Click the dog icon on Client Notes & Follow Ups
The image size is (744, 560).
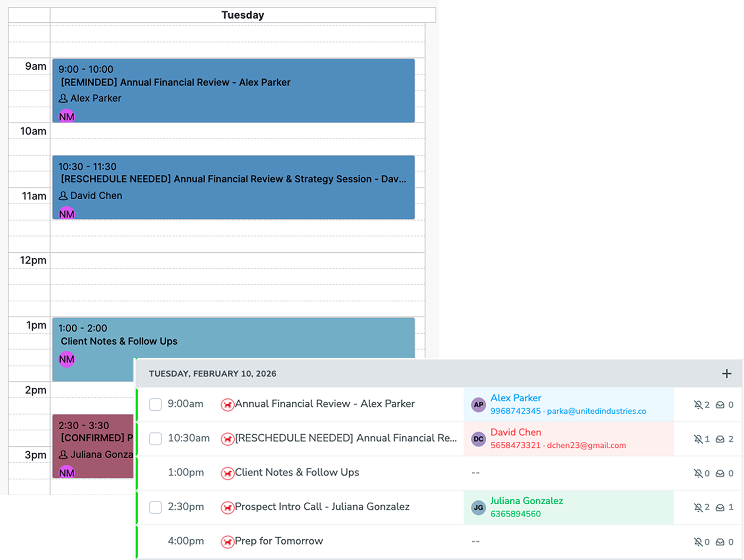(227, 473)
